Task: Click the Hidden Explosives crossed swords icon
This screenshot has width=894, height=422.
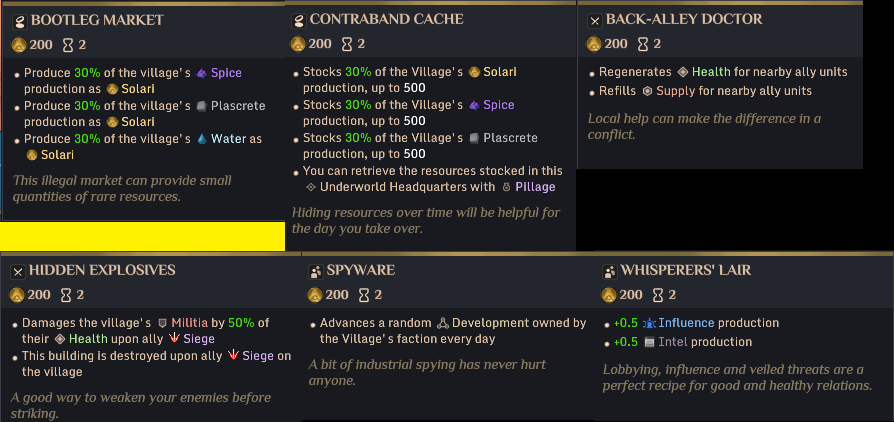Action: point(19,271)
